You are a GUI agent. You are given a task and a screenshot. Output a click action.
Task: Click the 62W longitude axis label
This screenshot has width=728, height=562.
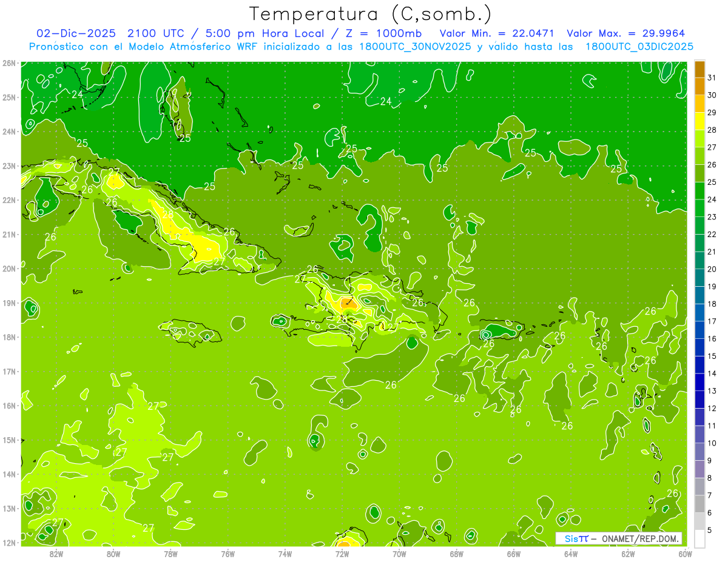click(x=628, y=553)
